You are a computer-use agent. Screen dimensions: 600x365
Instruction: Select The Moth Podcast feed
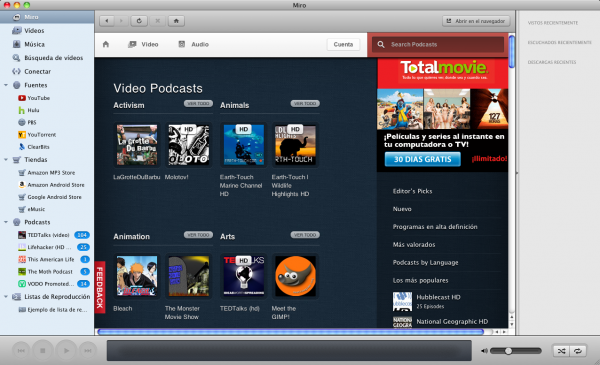[47, 272]
